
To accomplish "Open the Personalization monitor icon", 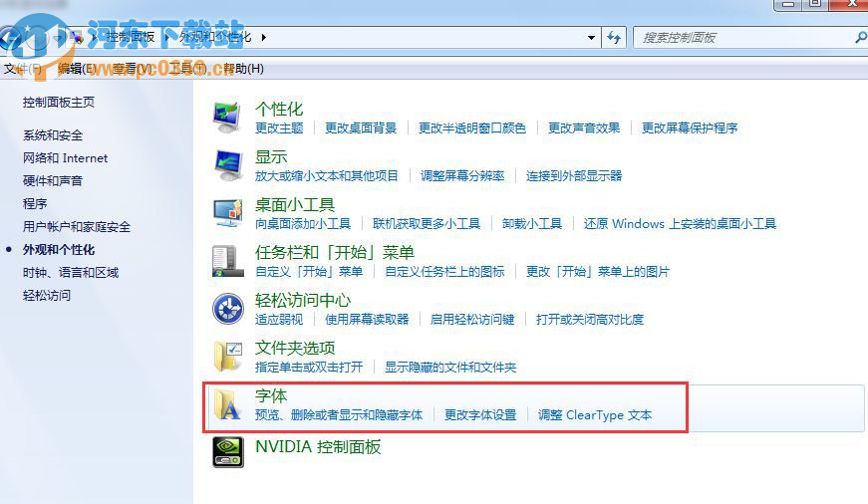I will (227, 117).
